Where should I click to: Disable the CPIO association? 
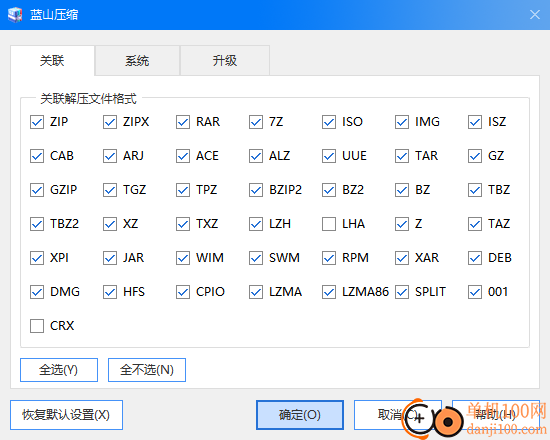(x=183, y=292)
